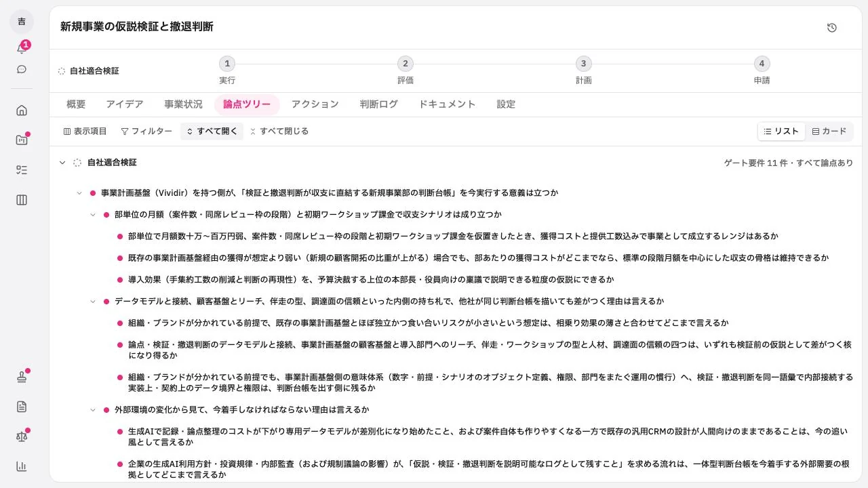The width and height of the screenshot is (868, 488).
Task: Open the approval stamp icon in sidebar
Action: pos(22,377)
